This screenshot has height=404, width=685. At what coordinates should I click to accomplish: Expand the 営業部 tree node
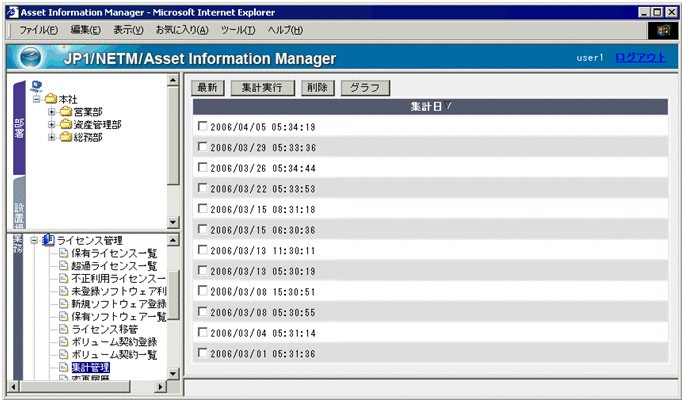(52, 112)
